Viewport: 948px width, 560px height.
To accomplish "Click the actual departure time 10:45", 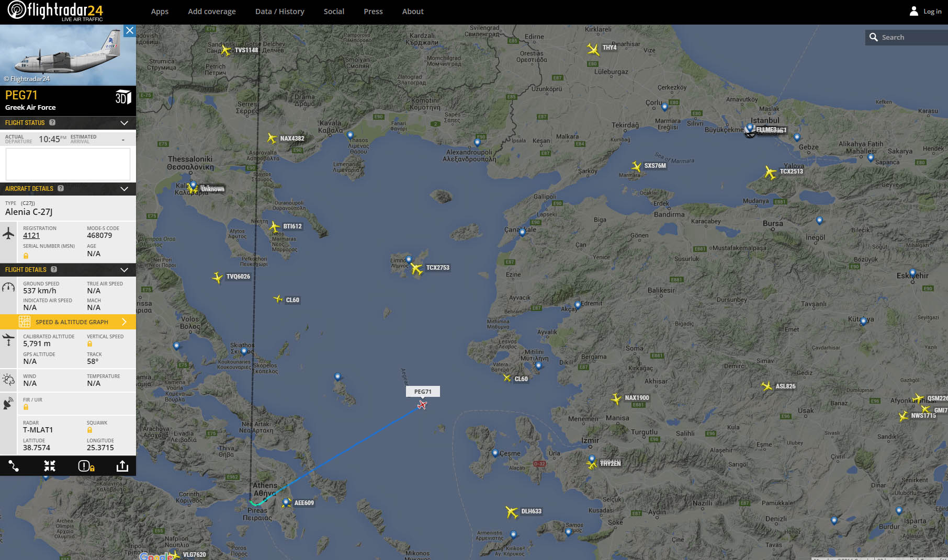I will pos(52,139).
